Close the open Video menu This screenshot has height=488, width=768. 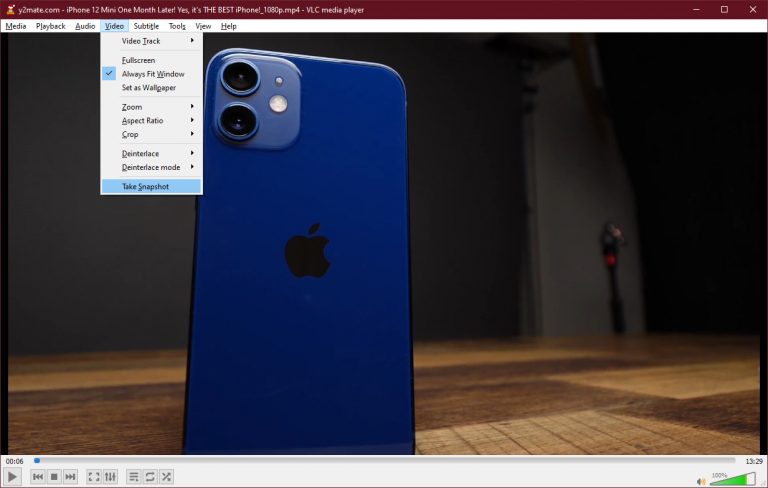[114, 26]
